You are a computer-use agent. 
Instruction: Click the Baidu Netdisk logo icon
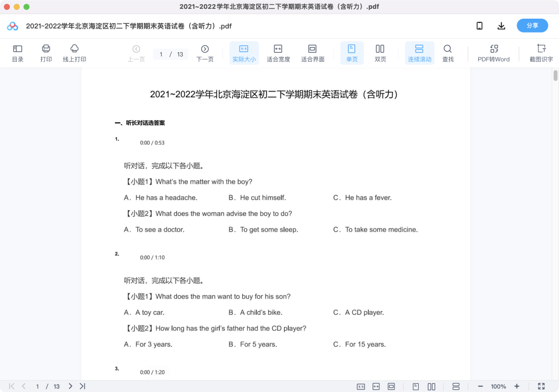tap(12, 26)
